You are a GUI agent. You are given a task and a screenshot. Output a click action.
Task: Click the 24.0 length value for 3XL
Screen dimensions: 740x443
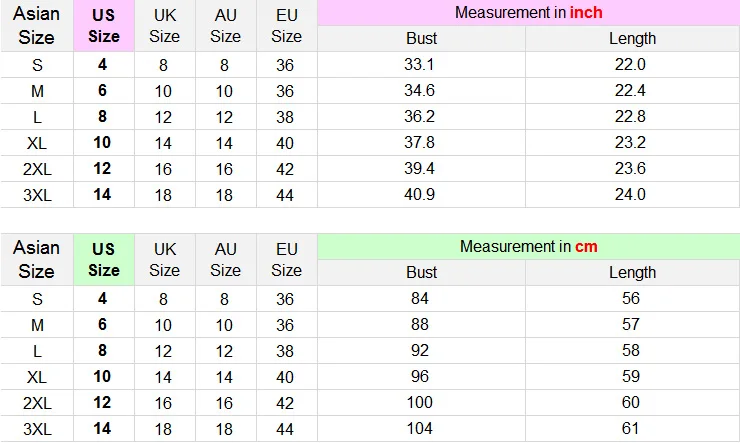pos(630,194)
